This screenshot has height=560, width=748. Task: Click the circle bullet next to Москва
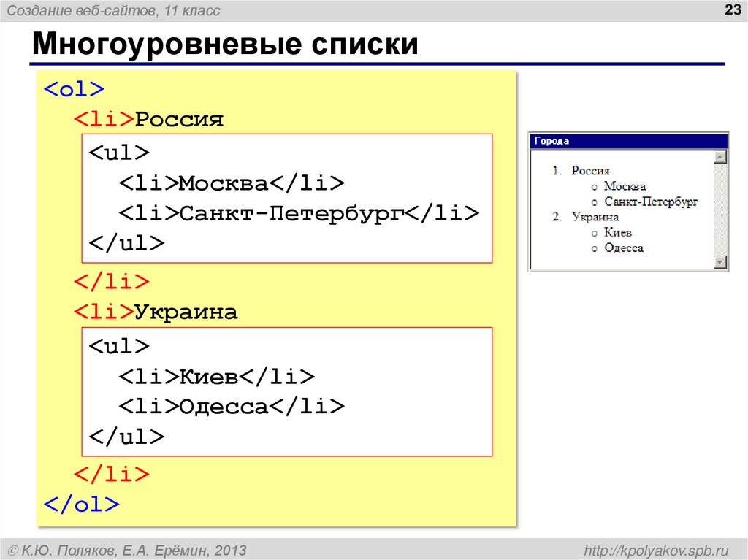pyautogui.click(x=593, y=187)
